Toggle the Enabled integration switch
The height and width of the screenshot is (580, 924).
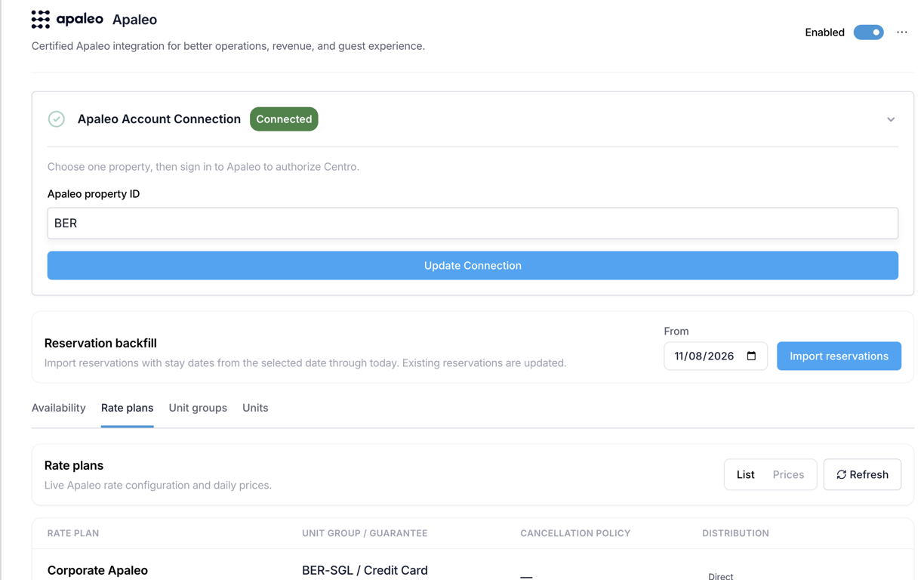[x=868, y=32]
